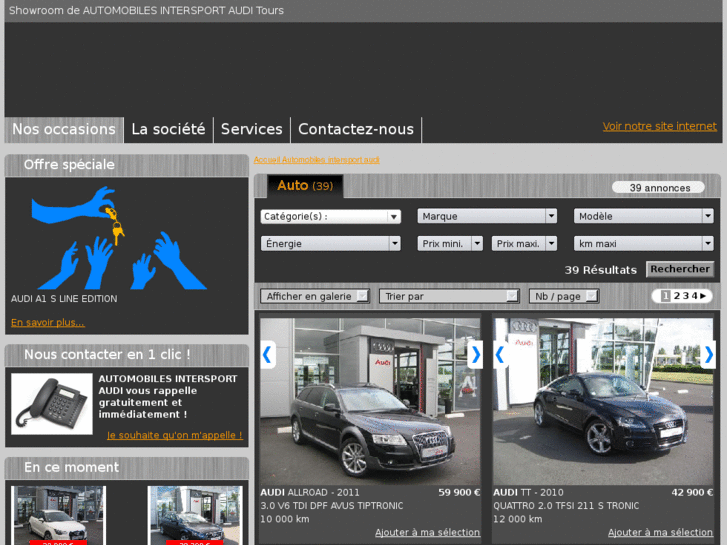727x545 pixels.
Task: Click the 12 000 km mileage
Action: [x=517, y=519]
